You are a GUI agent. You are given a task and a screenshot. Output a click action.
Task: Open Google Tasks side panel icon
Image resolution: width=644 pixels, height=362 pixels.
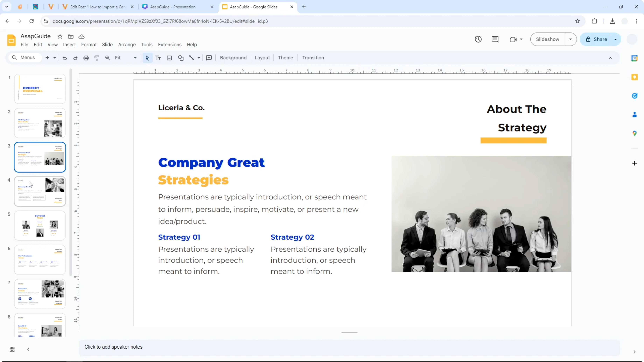click(635, 96)
